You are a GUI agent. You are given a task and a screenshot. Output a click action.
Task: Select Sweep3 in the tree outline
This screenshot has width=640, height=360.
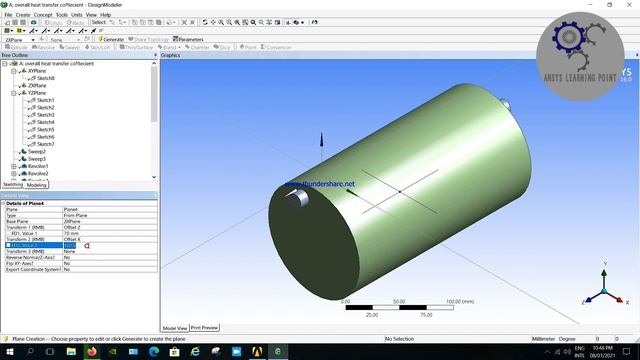tap(37, 159)
